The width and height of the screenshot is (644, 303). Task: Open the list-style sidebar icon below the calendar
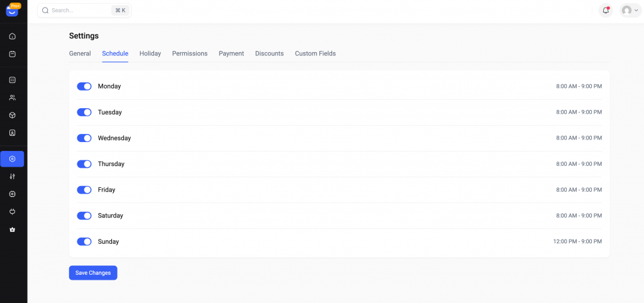pyautogui.click(x=13, y=80)
